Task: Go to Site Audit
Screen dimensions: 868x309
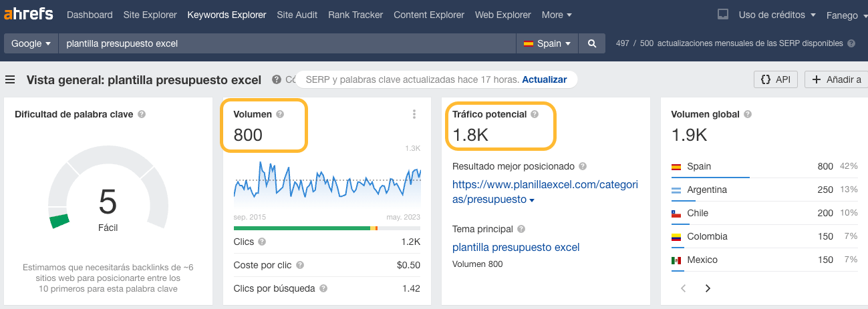Action: 297,15
